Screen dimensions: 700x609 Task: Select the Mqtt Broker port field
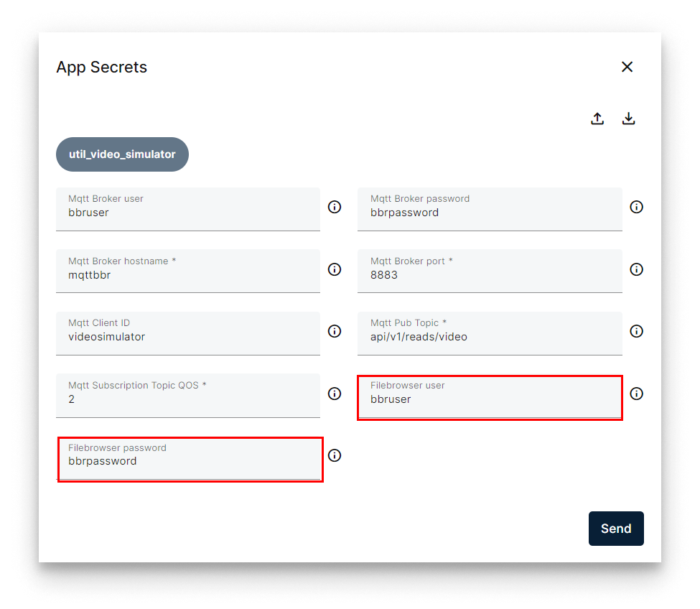(490, 271)
